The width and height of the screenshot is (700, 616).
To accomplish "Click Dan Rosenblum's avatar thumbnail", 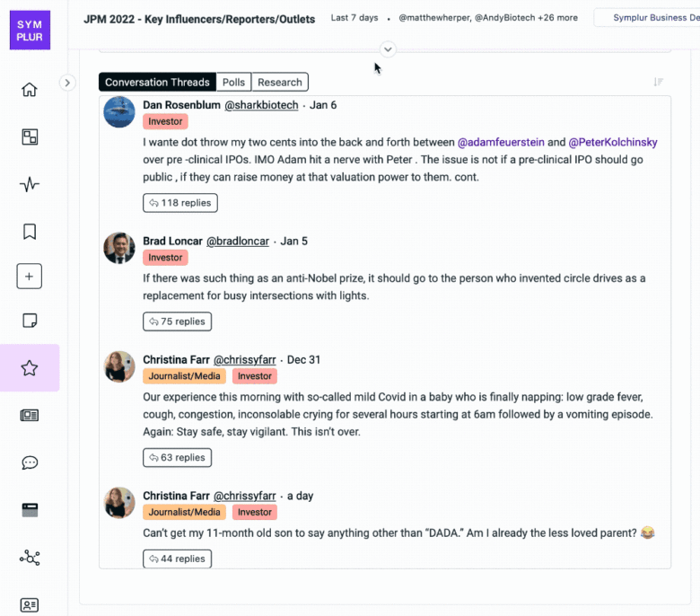I will 119,112.
